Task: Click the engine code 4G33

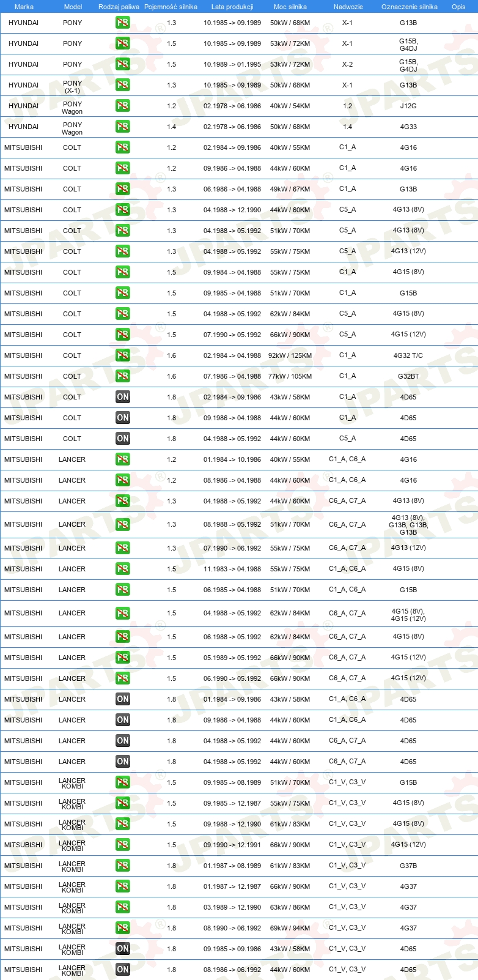Action: [408, 127]
